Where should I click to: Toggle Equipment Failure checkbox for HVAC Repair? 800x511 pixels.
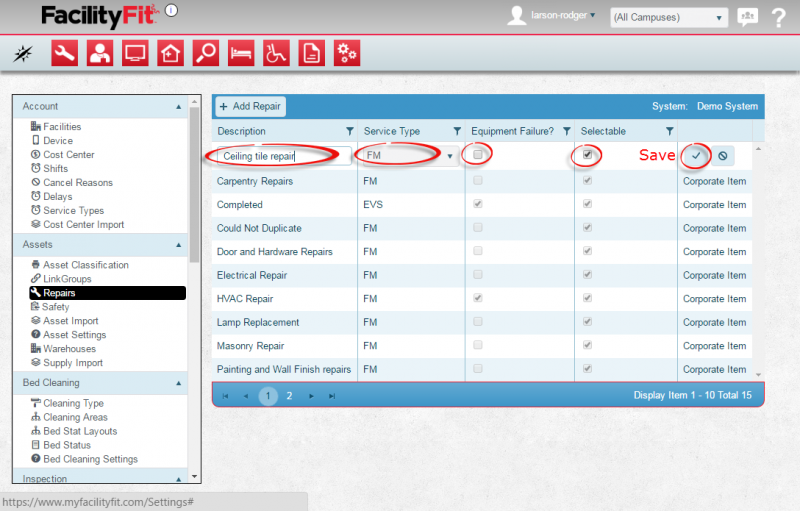pos(479,298)
